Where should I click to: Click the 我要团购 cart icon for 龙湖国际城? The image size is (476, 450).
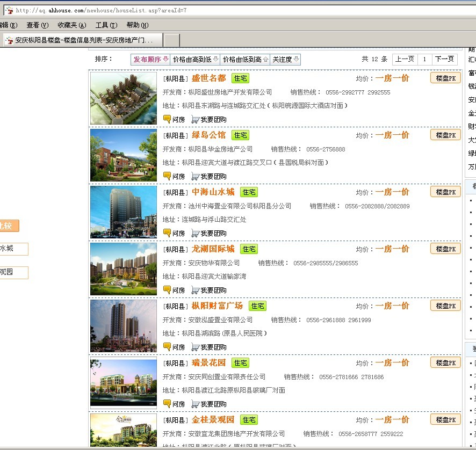point(195,290)
